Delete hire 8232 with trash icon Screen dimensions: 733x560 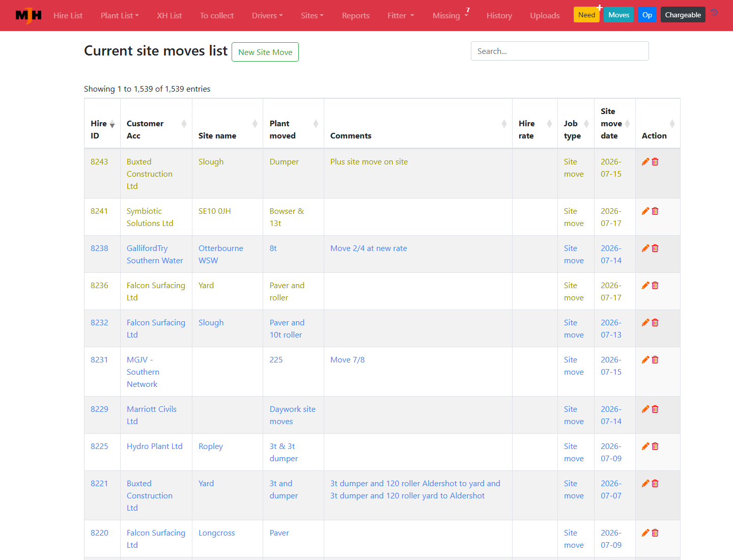click(655, 322)
